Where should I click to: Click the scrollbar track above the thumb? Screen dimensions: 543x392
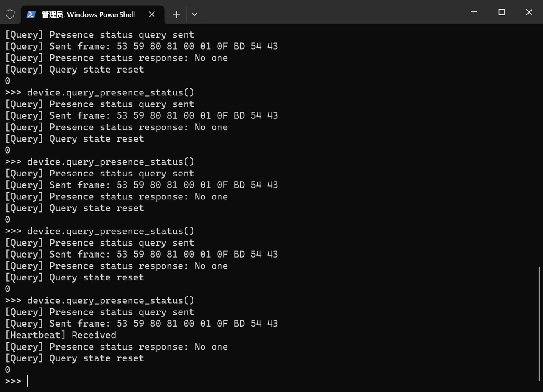540,144
